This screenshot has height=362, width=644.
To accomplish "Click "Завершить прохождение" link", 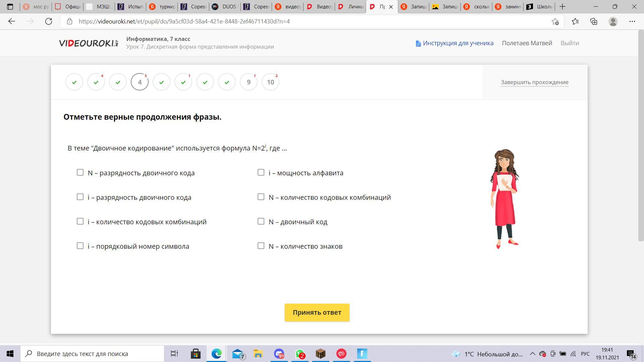I will [534, 82].
